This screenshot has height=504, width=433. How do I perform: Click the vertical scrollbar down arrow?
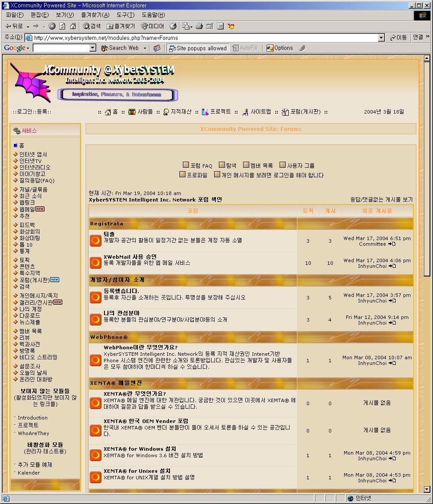click(426, 489)
